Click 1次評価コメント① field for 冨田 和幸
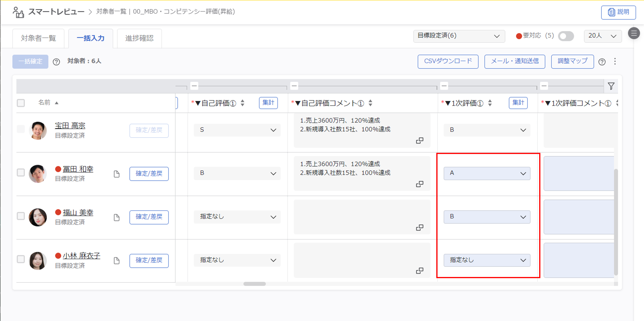Viewport: 644px width, 321px height. click(579, 174)
